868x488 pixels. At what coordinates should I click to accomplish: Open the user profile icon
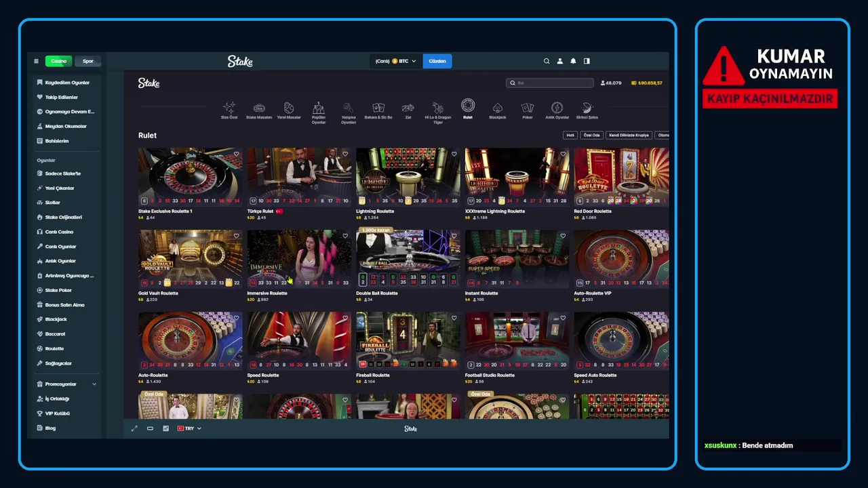click(560, 61)
